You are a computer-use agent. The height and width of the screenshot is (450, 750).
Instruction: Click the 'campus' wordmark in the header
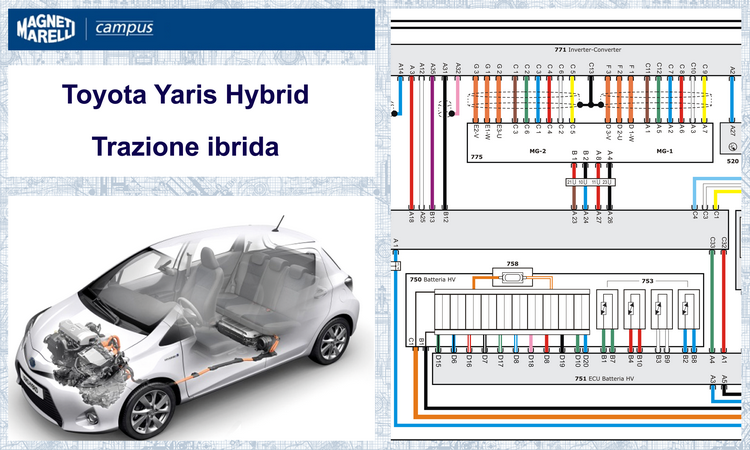click(x=124, y=27)
